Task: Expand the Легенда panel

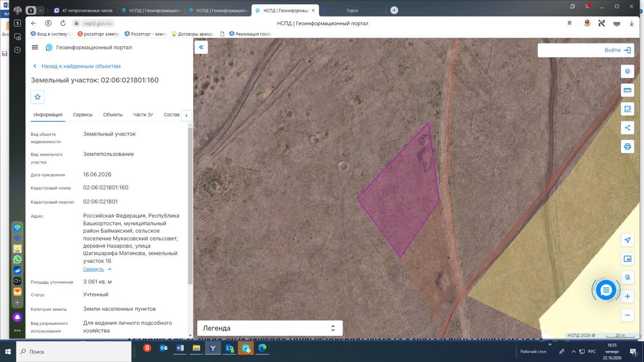Action: [x=269, y=328]
